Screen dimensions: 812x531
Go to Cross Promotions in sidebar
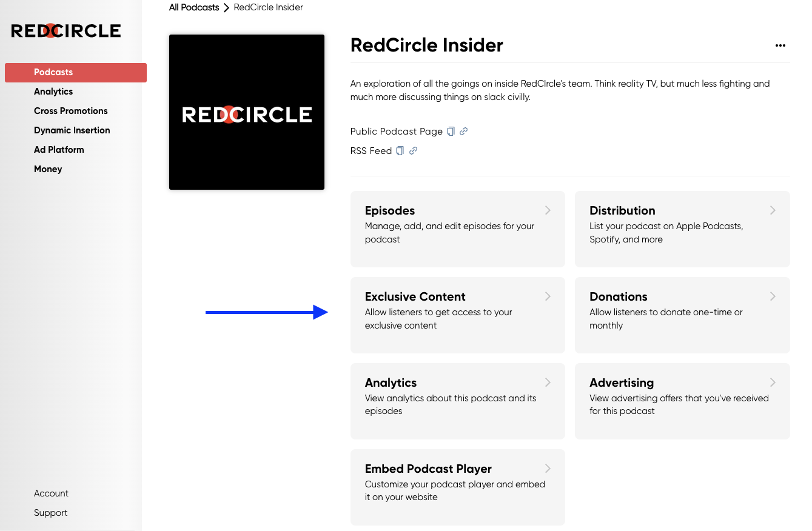(x=71, y=111)
